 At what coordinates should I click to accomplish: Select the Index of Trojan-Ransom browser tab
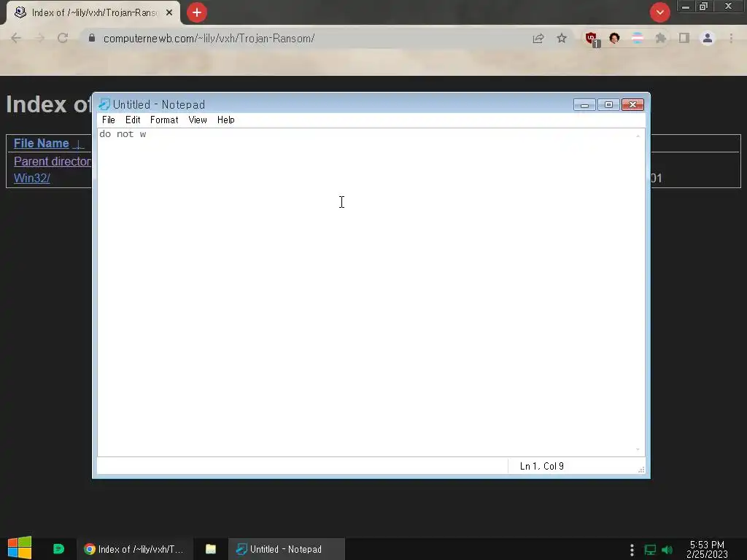(93, 13)
